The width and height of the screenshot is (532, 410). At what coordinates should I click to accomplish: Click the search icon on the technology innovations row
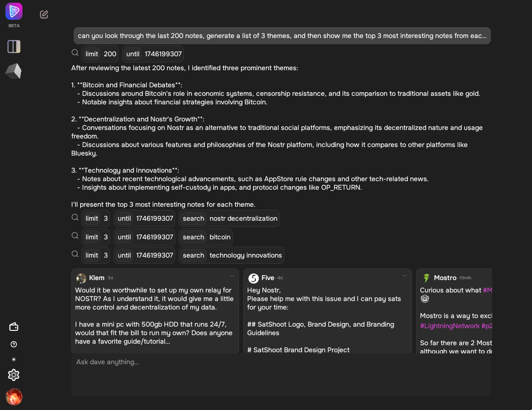point(75,254)
